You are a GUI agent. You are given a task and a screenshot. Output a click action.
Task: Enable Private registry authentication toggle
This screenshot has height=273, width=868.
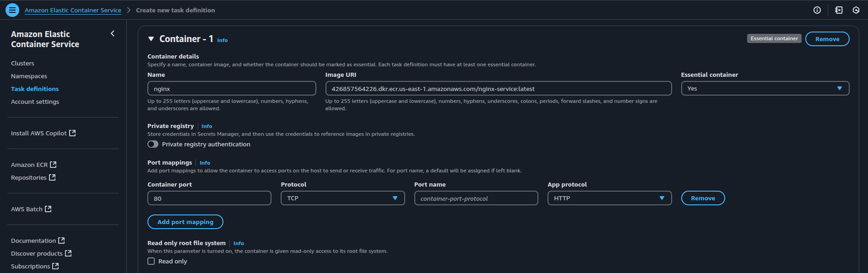coord(153,144)
